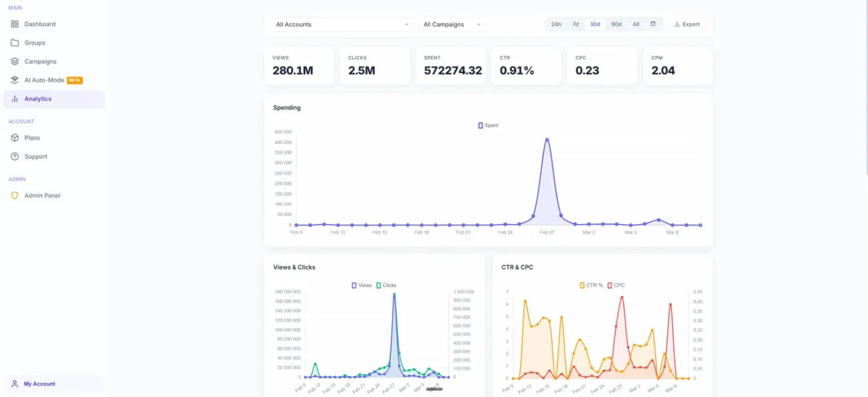Export the analytics data
The height and width of the screenshot is (397, 868).
pyautogui.click(x=687, y=24)
